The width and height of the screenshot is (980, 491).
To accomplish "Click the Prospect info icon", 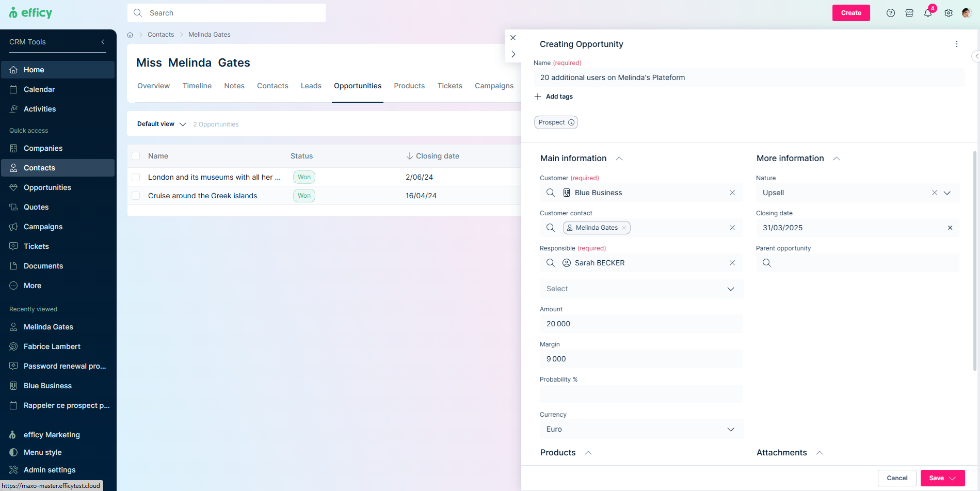I will coord(571,122).
